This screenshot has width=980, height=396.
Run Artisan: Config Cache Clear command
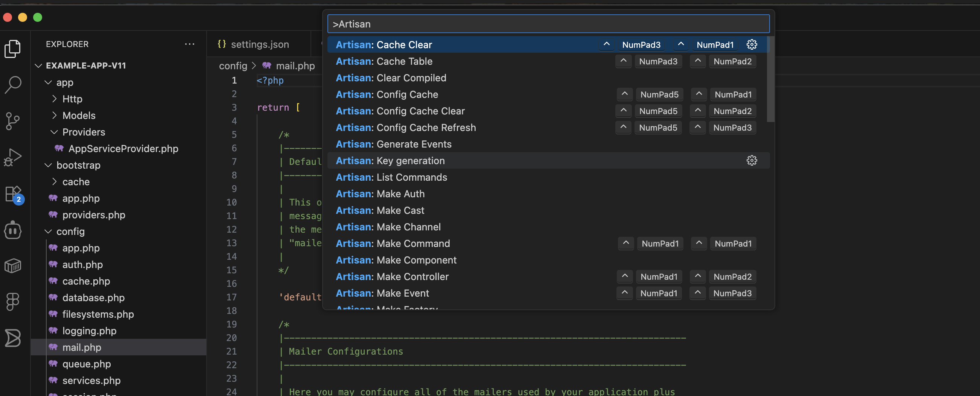coord(548,111)
